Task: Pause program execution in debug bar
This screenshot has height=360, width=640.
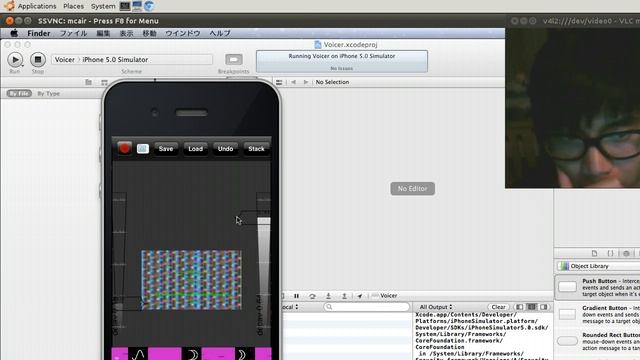Action: [296, 296]
